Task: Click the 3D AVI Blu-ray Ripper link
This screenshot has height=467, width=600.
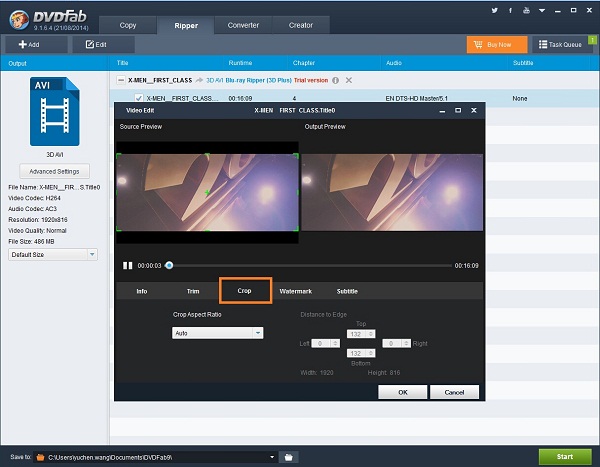Action: [x=249, y=80]
